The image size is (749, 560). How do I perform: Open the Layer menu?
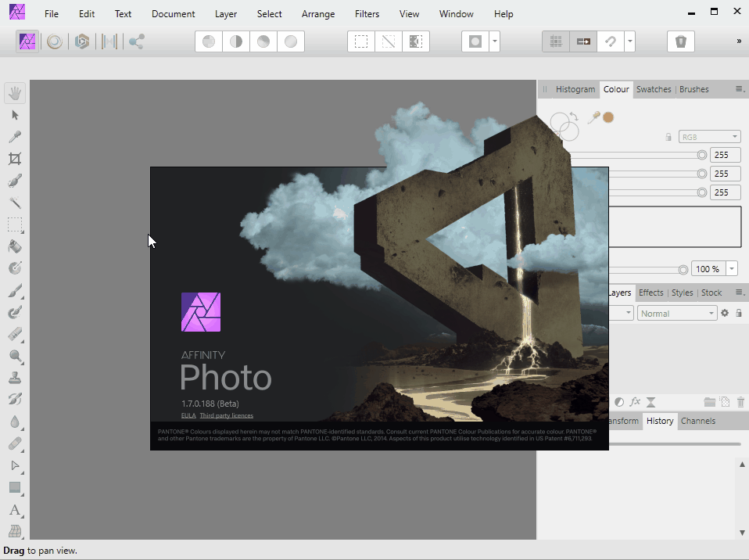pyautogui.click(x=225, y=14)
